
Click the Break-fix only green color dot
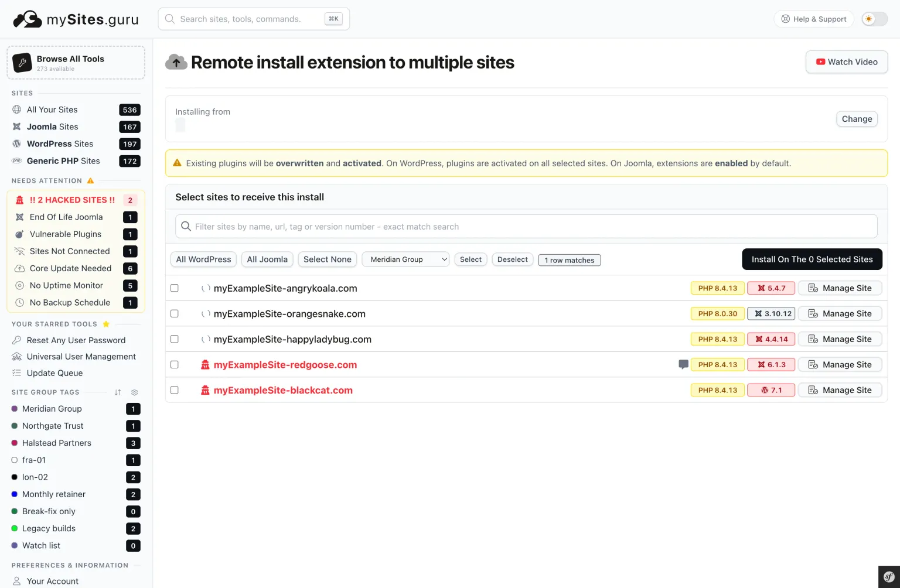15,511
